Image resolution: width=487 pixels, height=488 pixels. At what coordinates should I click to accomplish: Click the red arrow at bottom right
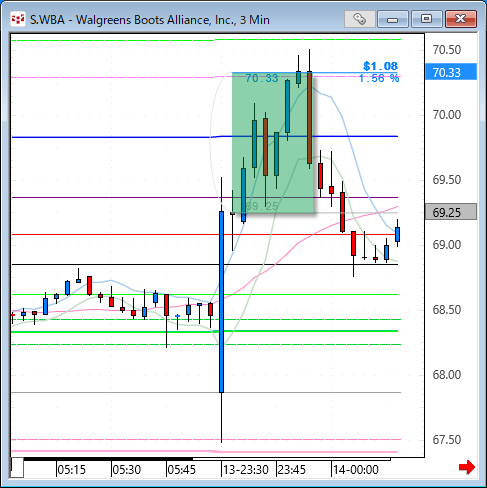click(x=467, y=467)
